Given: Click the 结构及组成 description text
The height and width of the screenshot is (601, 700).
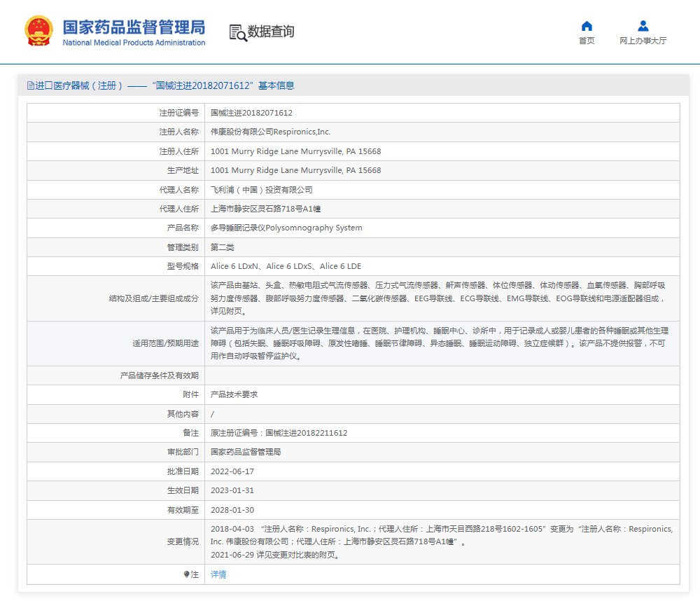Looking at the screenshot, I should click(x=438, y=298).
